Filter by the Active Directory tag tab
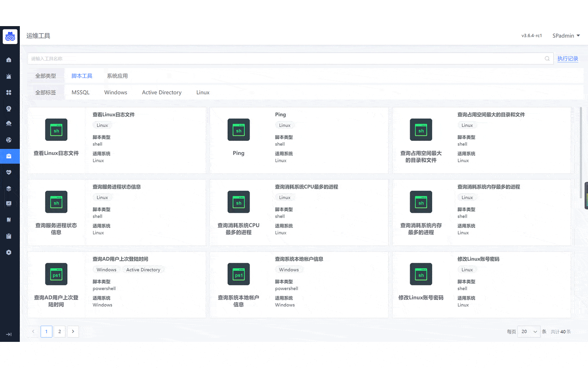Image resolution: width=588 pixels, height=368 pixels. pos(162,92)
